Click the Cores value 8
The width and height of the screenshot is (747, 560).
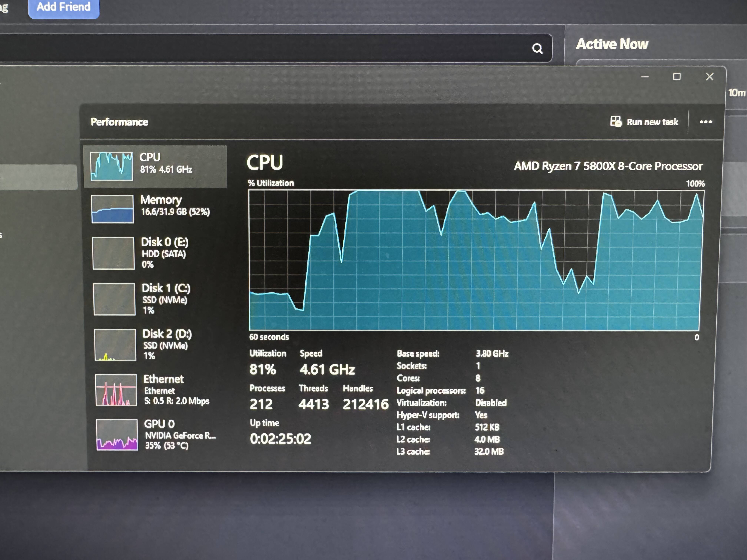point(478,378)
